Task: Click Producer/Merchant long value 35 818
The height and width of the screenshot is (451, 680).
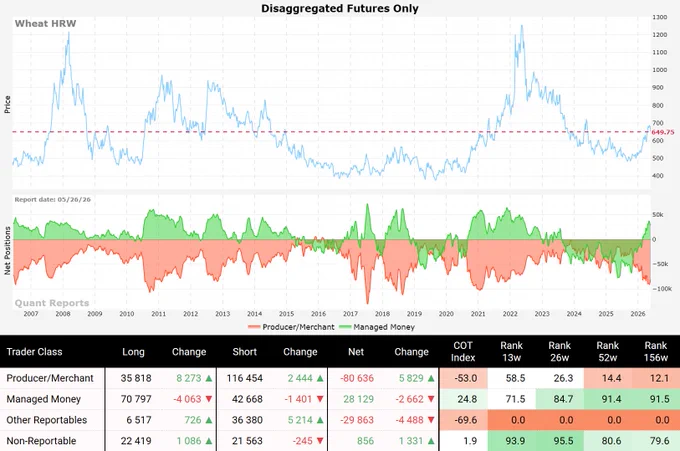Action: pyautogui.click(x=136, y=378)
